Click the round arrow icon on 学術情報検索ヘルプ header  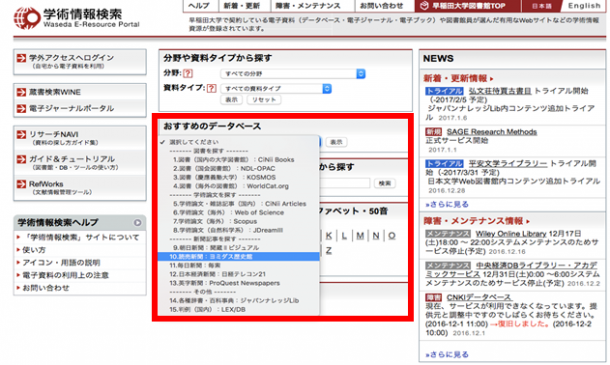(x=137, y=223)
